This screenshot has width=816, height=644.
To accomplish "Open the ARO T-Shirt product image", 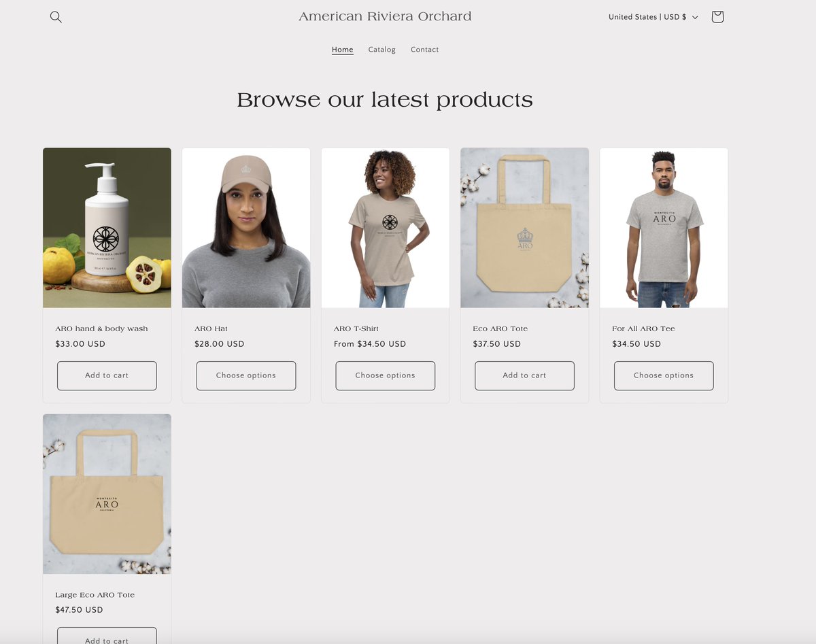I will pyautogui.click(x=386, y=228).
